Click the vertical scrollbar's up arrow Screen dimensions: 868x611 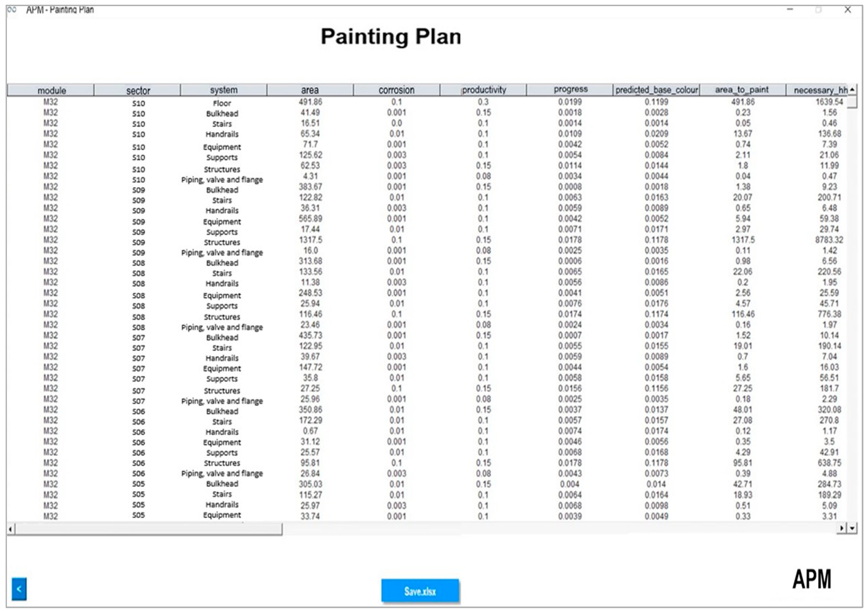852,90
